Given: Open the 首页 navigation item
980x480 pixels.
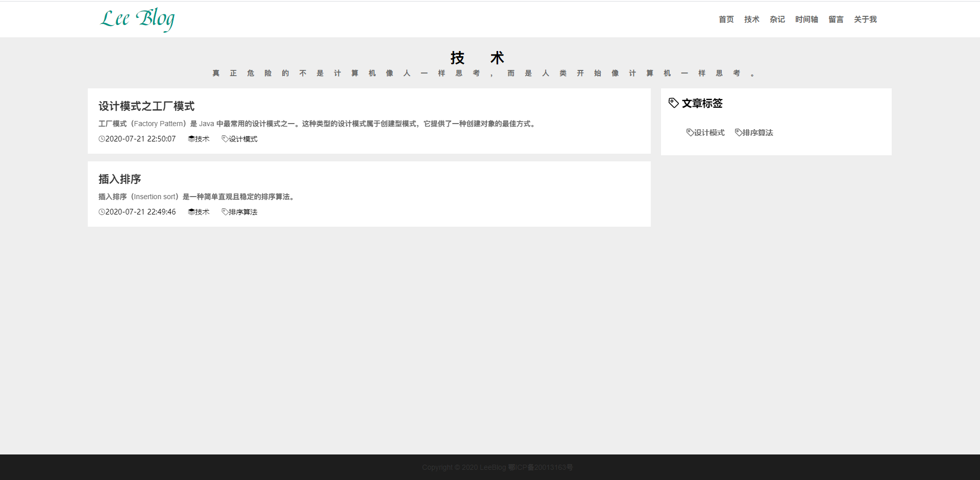Looking at the screenshot, I should 726,19.
